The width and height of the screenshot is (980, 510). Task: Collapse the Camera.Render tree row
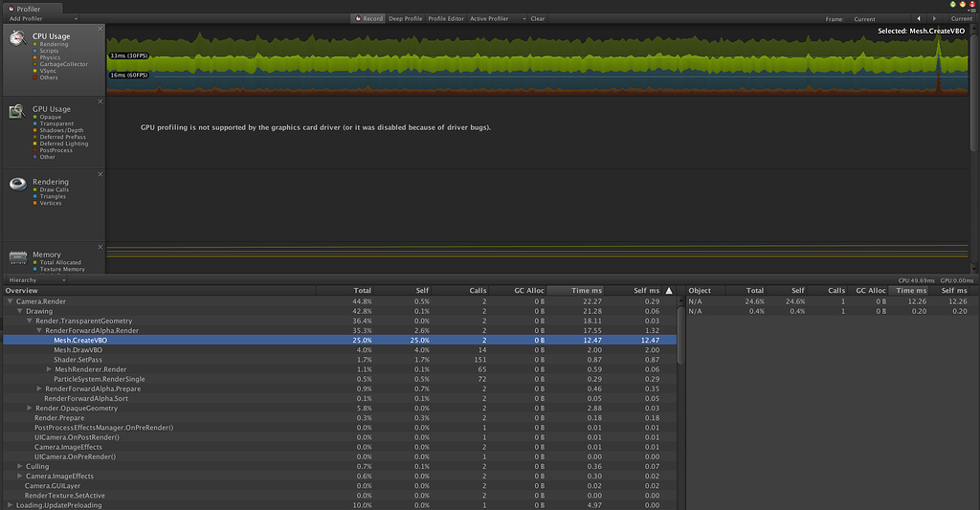pyautogui.click(x=10, y=301)
